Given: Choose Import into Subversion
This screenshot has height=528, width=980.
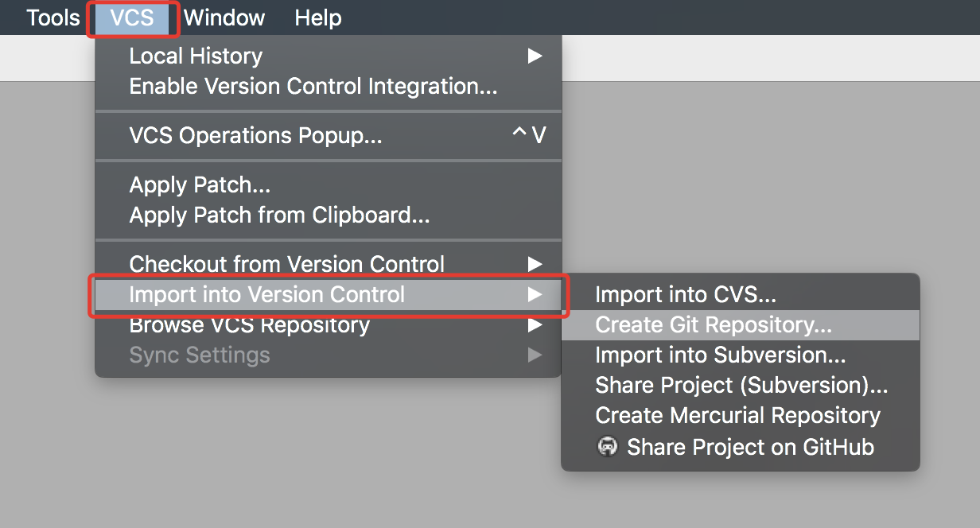Looking at the screenshot, I should click(741, 355).
